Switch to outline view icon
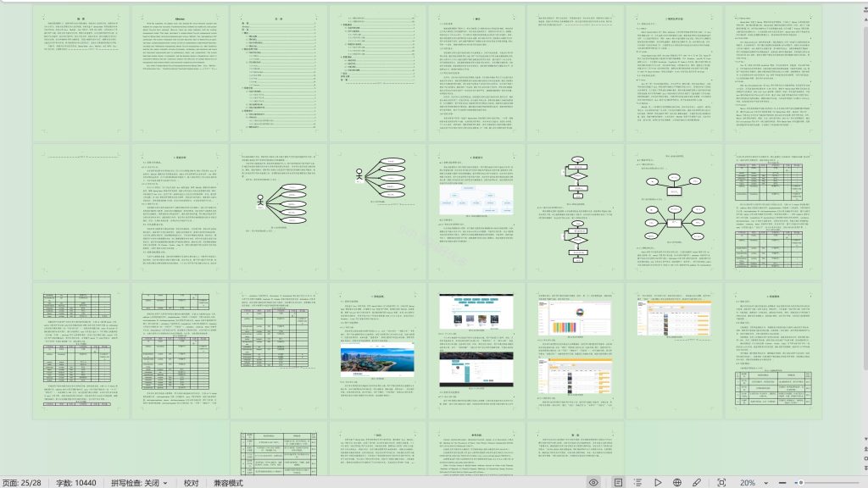This screenshot has width=868, height=488. tap(637, 482)
